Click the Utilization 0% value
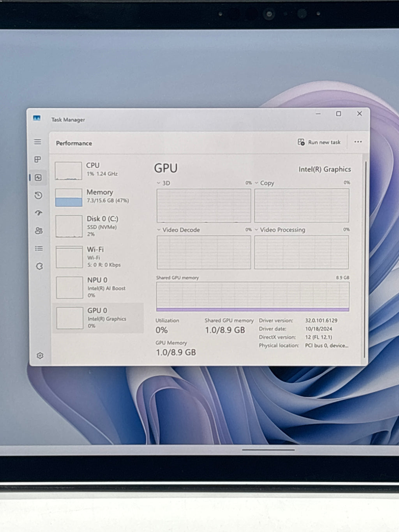The image size is (399, 532). pos(162,330)
